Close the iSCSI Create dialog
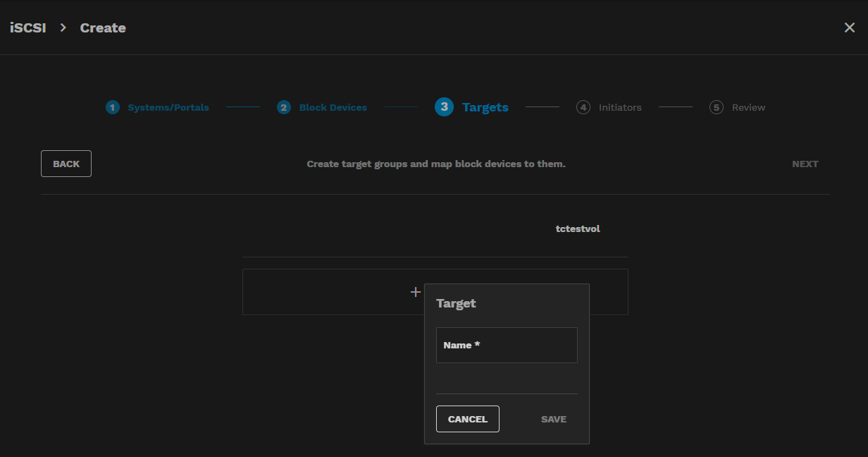This screenshot has width=868, height=457. tap(850, 28)
